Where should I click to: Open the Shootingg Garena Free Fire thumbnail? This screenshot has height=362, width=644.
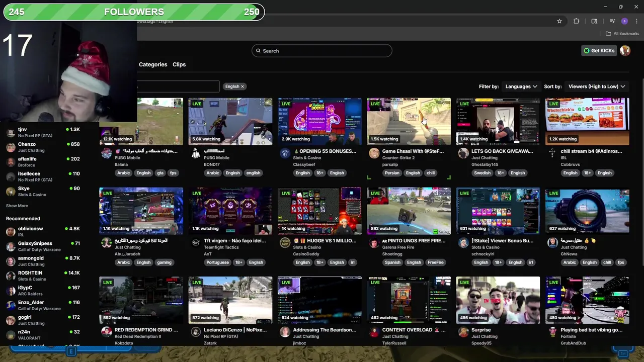tap(409, 211)
